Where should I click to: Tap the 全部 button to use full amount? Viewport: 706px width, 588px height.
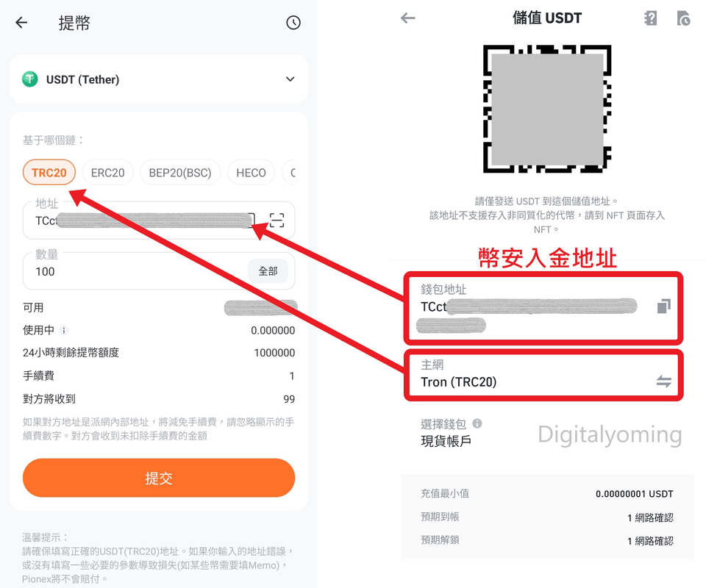point(268,271)
